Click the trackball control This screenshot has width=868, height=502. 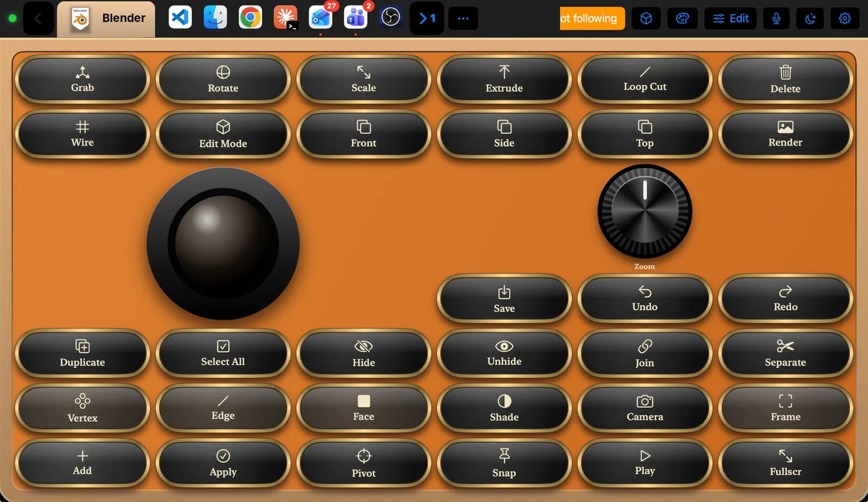[x=223, y=244]
